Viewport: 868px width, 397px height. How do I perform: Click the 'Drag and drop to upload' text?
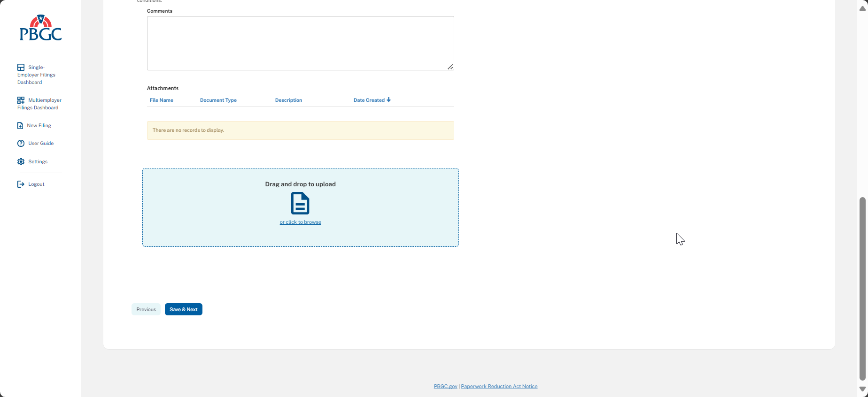point(301,184)
